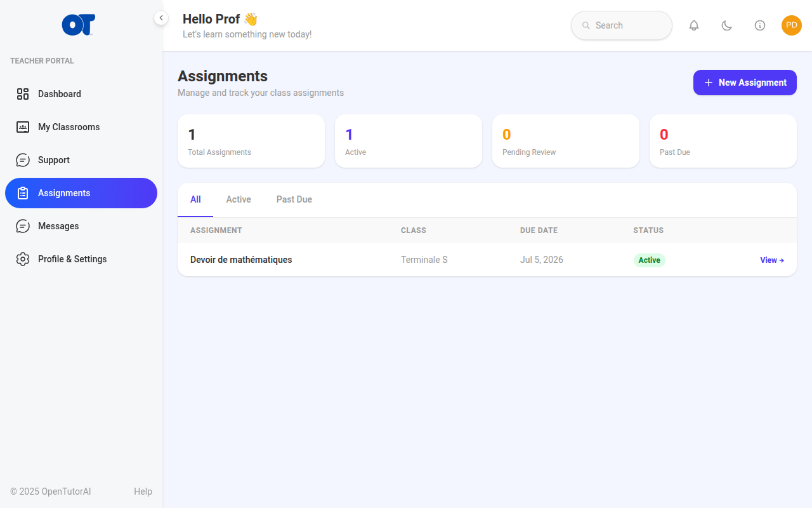This screenshot has width=812, height=508.
Task: Collapse the sidebar with the chevron button
Action: pos(161,18)
